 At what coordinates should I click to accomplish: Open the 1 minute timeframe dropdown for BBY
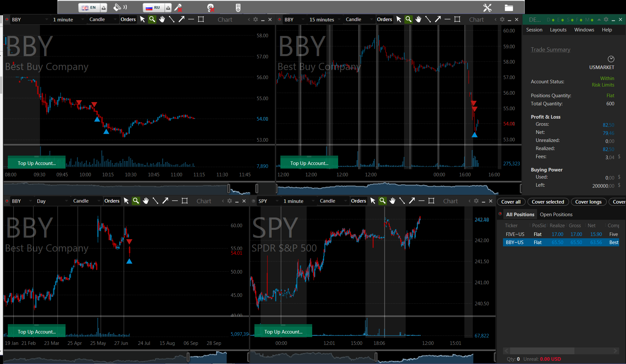(x=68, y=19)
